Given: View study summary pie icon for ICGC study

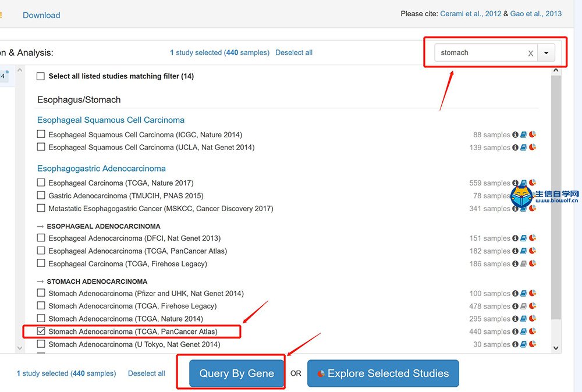Looking at the screenshot, I should click(x=533, y=134).
